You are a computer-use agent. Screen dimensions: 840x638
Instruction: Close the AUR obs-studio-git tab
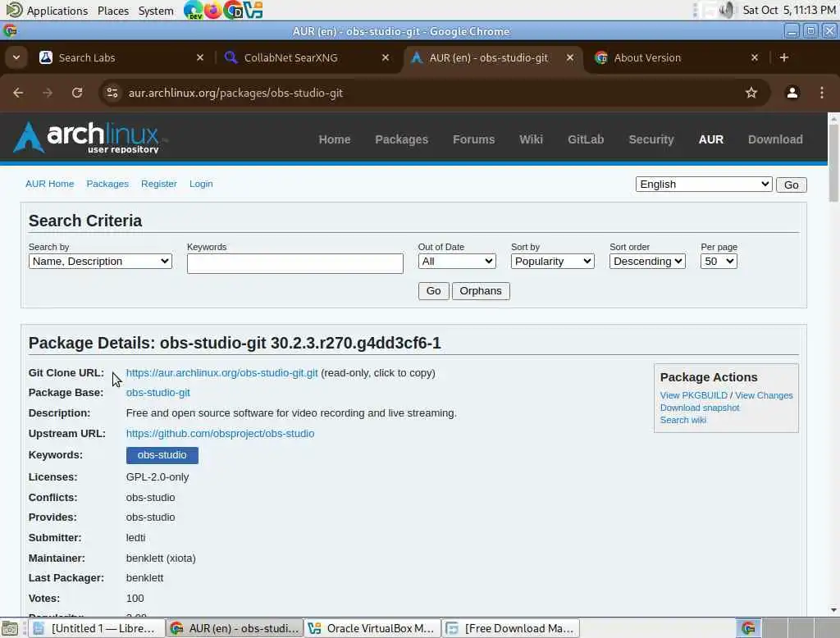pos(570,57)
